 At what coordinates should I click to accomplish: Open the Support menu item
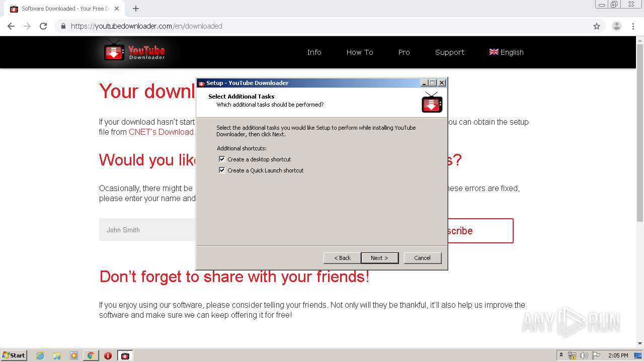coord(450,52)
